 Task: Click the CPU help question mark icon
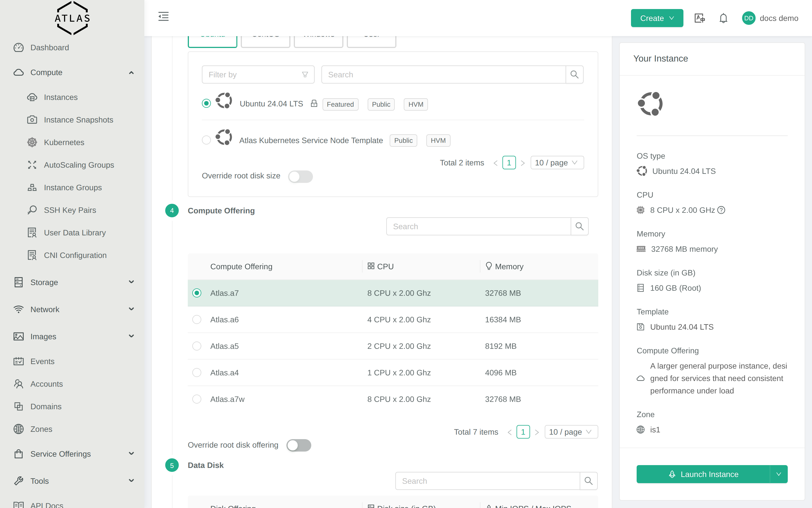pos(721,210)
